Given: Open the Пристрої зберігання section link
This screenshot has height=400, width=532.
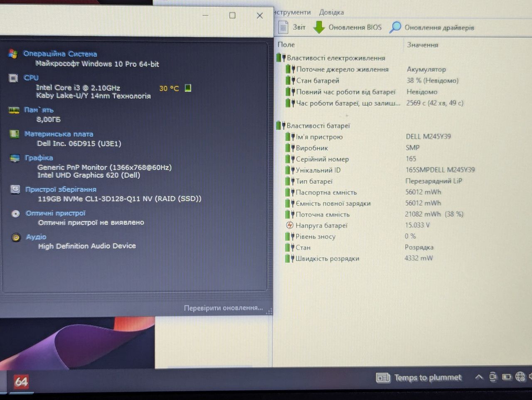Looking at the screenshot, I should click(x=61, y=189).
